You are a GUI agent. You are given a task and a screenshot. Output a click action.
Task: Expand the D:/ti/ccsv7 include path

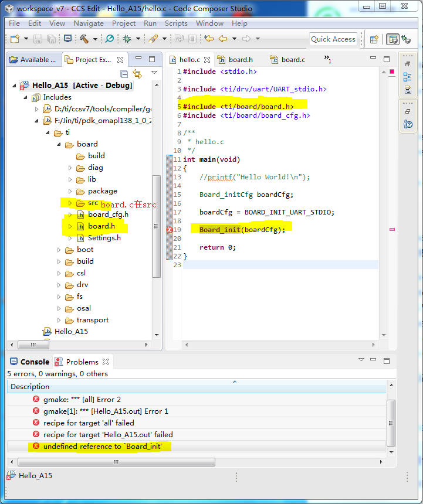tap(37, 109)
